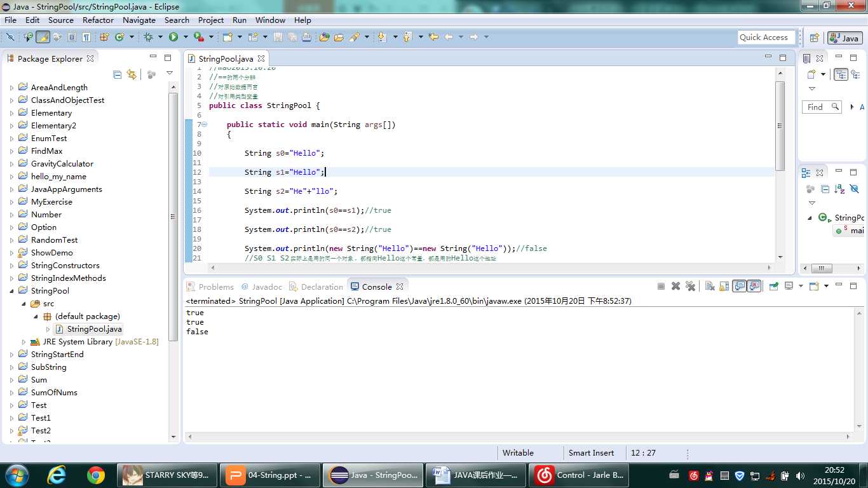Open the Project menu

(211, 20)
